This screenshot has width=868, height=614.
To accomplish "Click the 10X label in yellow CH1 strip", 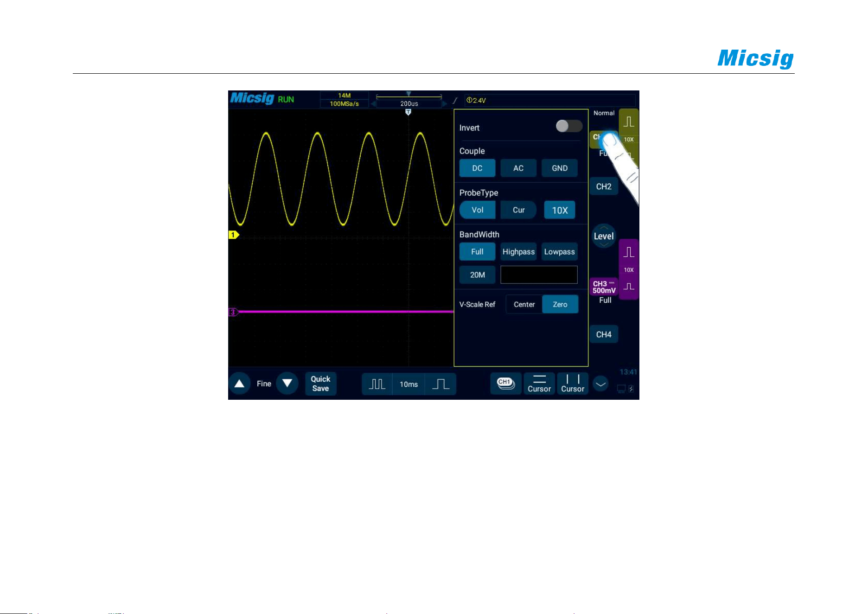I will tap(629, 140).
